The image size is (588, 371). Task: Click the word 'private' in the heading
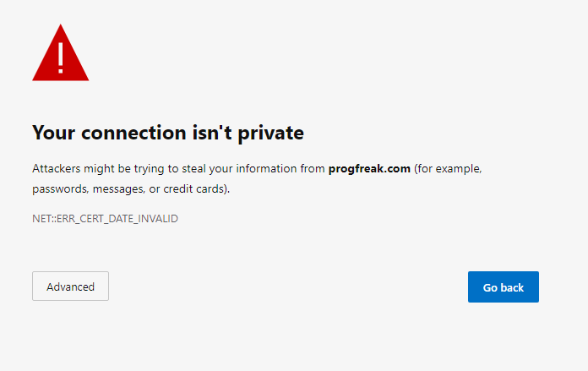(x=270, y=134)
